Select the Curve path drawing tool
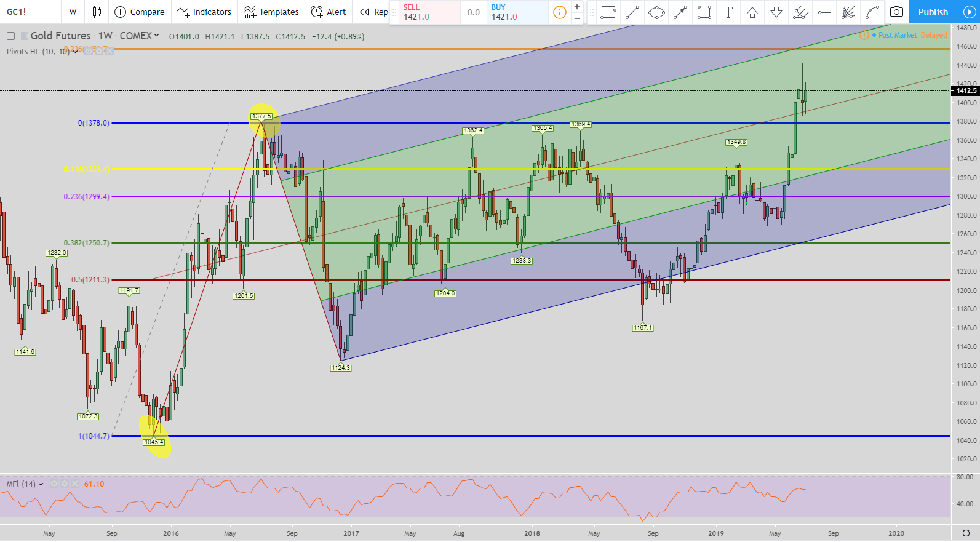 [872, 12]
